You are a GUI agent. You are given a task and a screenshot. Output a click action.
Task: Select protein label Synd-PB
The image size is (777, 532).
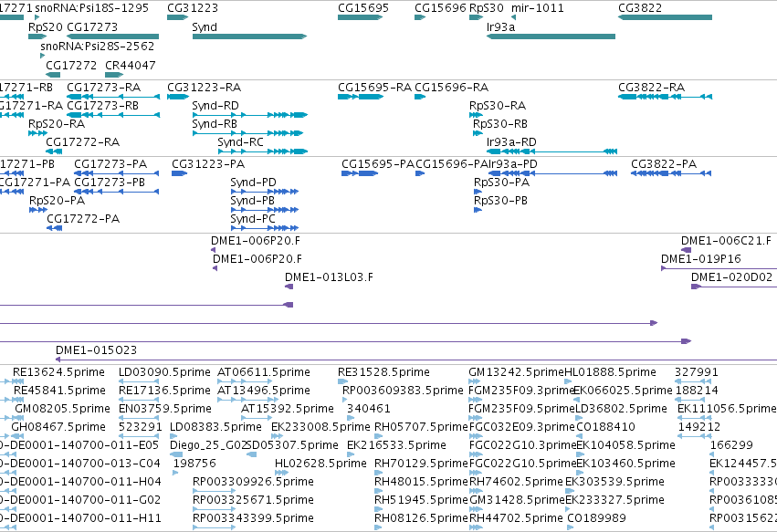tap(252, 201)
